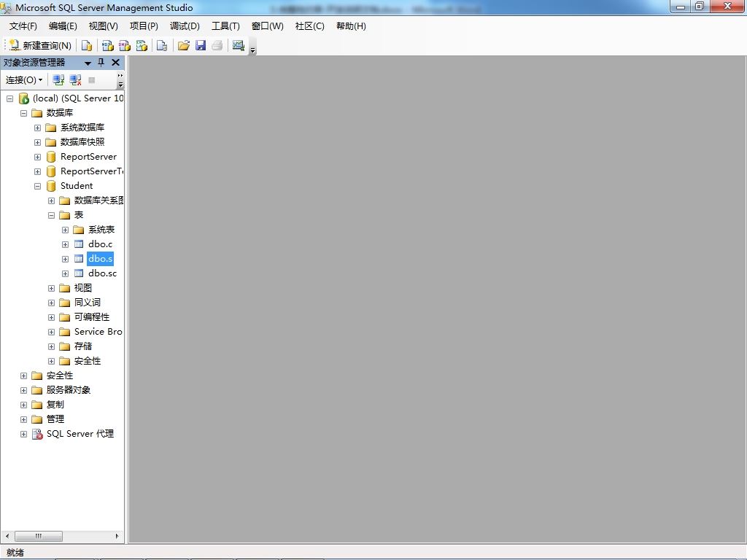
Task: Click the Stop square icon in Object Explorer
Action: (91, 80)
